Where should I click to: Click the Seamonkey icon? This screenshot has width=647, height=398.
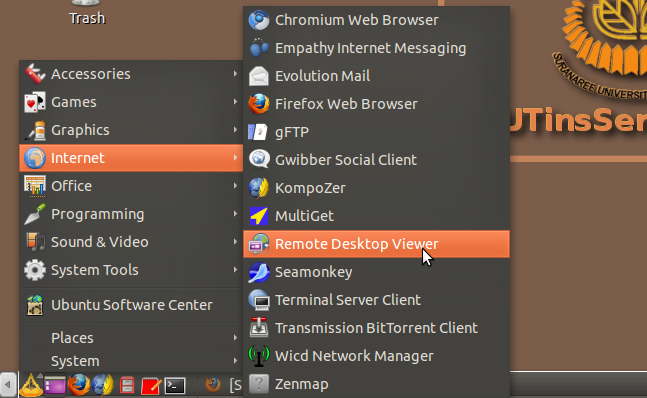click(259, 272)
